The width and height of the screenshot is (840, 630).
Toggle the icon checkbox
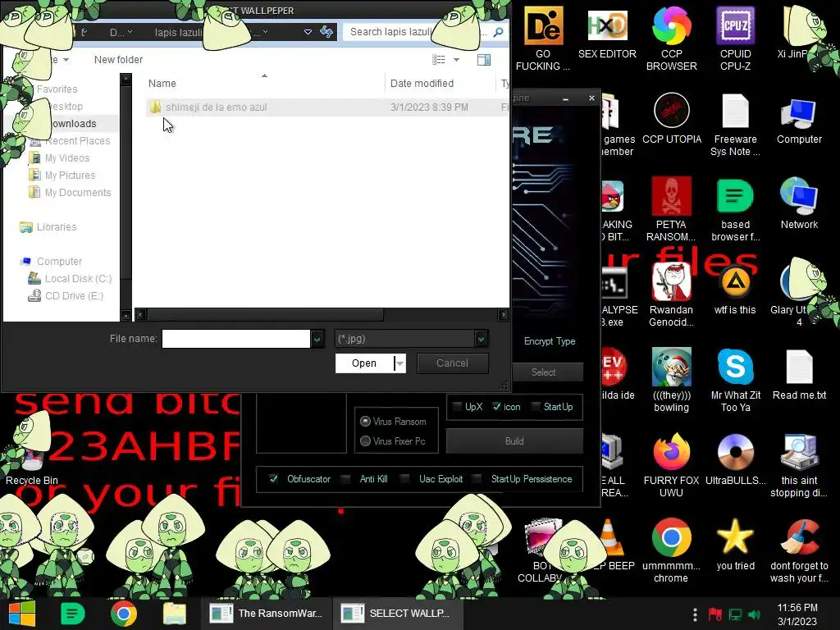[496, 407]
